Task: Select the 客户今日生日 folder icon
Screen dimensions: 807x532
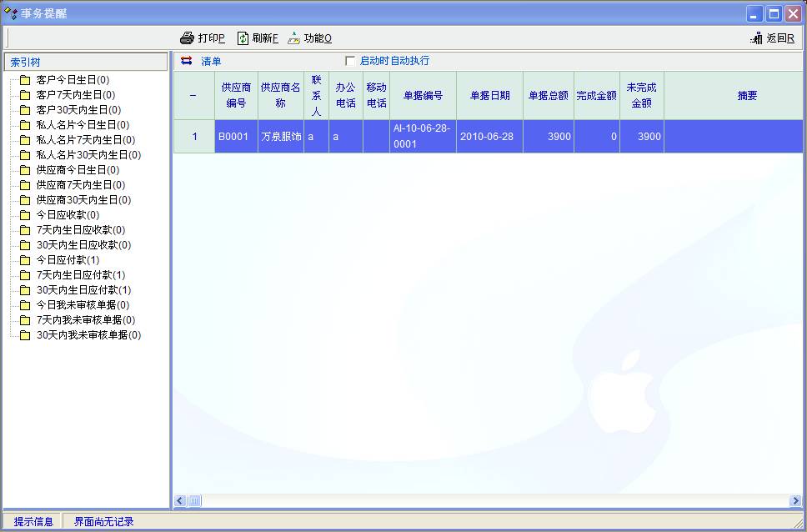Action: coord(25,80)
